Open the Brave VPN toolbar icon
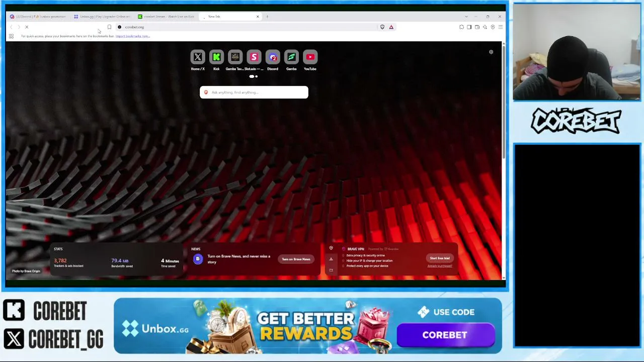 [x=493, y=27]
